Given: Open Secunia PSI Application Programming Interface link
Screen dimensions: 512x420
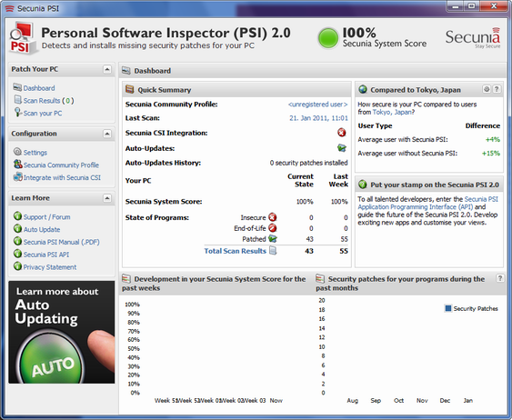Looking at the screenshot, I should click(x=427, y=203).
